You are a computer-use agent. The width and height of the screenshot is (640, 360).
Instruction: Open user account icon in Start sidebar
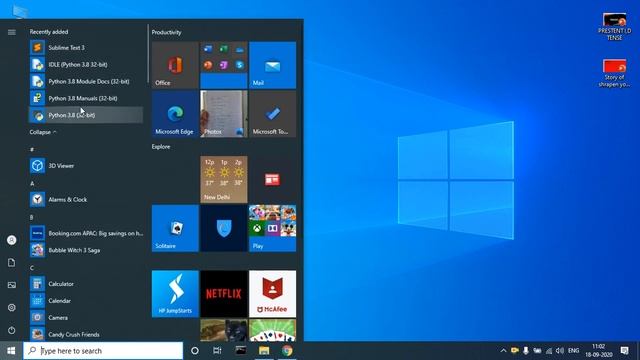pos(12,240)
